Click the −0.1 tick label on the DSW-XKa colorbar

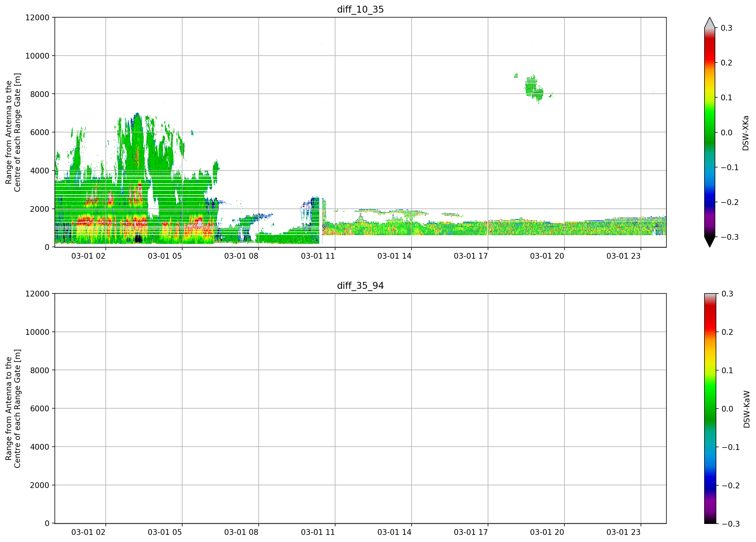730,167
